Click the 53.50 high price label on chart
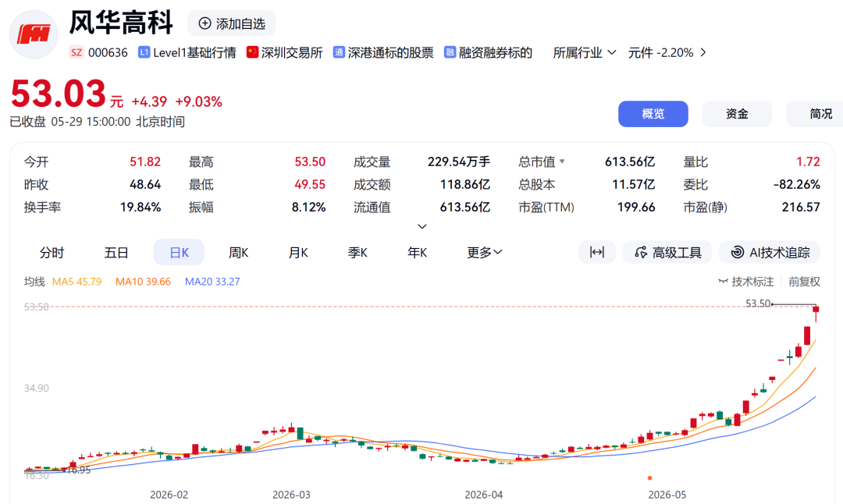 (x=758, y=303)
